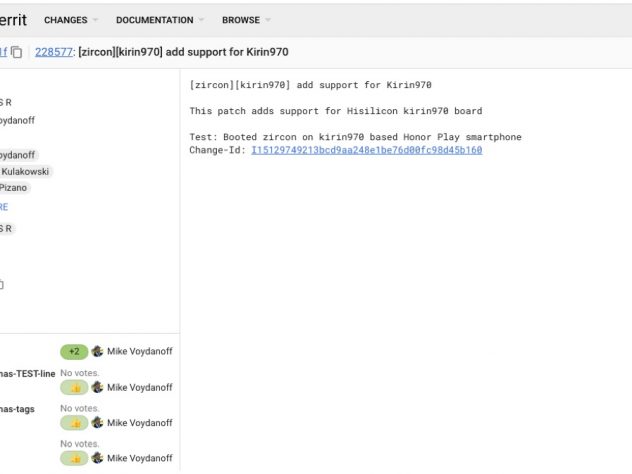Click the topmost thumbs-up vote chip
The height and width of the screenshot is (474, 632).
click(x=74, y=387)
